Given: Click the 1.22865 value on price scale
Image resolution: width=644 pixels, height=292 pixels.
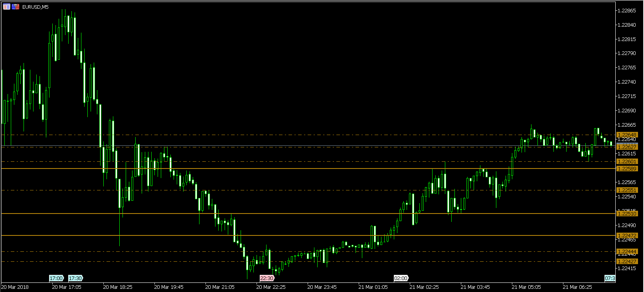Looking at the screenshot, I should 626,11.
